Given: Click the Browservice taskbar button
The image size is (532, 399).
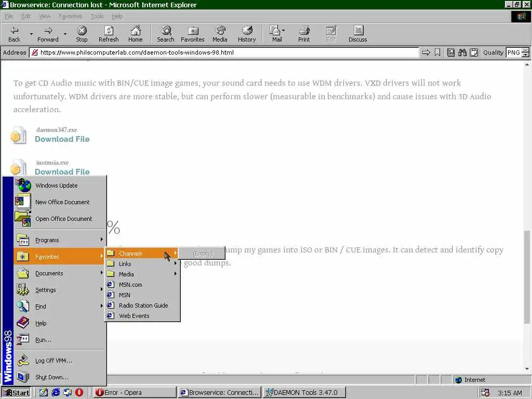Looking at the screenshot, I should [x=220, y=393].
